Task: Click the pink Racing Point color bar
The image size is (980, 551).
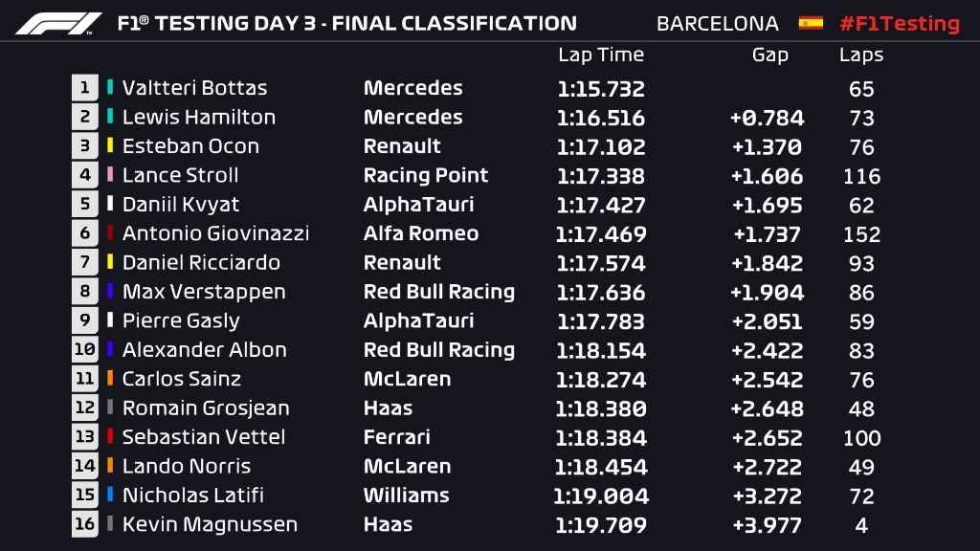Action: [x=110, y=174]
